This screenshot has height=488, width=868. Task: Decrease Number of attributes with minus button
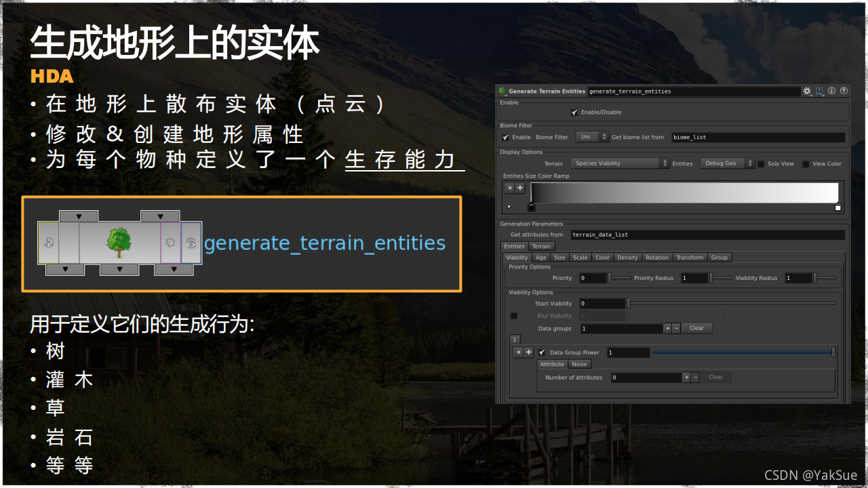click(695, 378)
